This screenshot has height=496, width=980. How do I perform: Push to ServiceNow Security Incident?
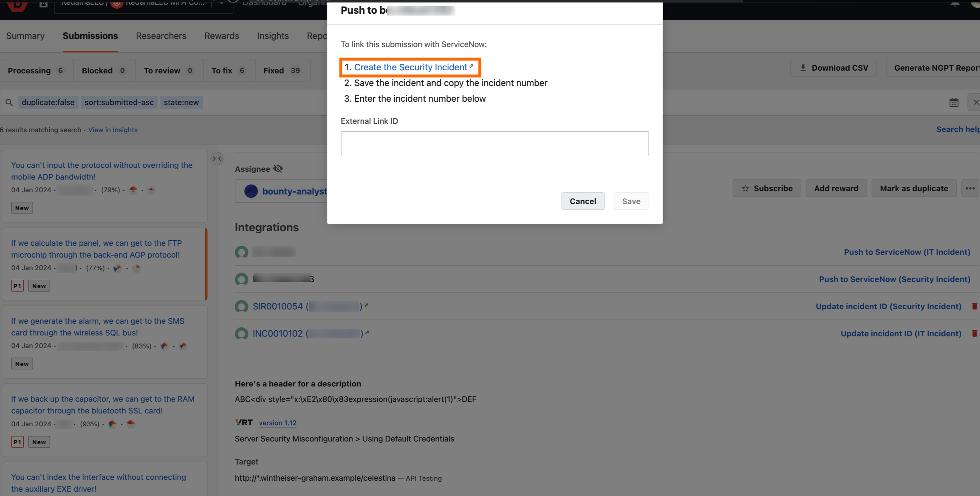click(x=894, y=279)
